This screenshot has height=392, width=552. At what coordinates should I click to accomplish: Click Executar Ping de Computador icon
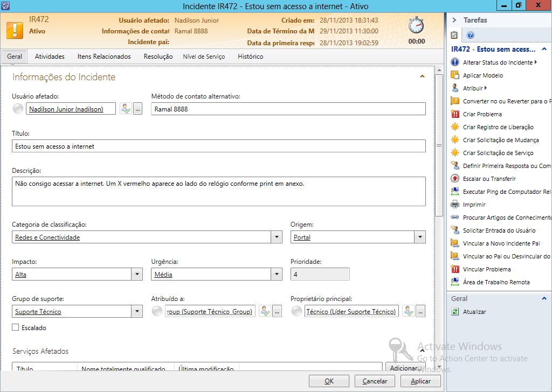coord(455,192)
